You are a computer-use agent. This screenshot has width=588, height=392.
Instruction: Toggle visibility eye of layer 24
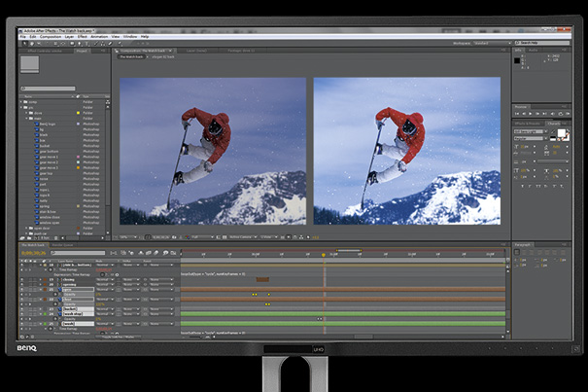pyautogui.click(x=21, y=314)
